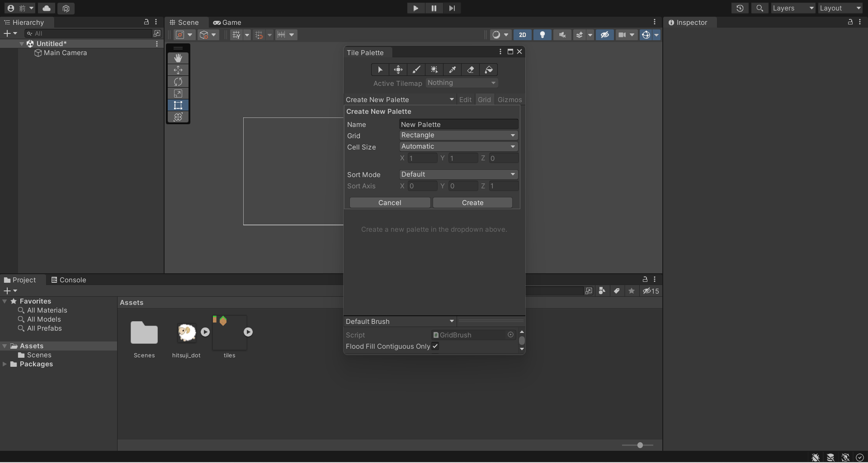Click Cancel in Create New Palette
868x463 pixels.
[390, 203]
